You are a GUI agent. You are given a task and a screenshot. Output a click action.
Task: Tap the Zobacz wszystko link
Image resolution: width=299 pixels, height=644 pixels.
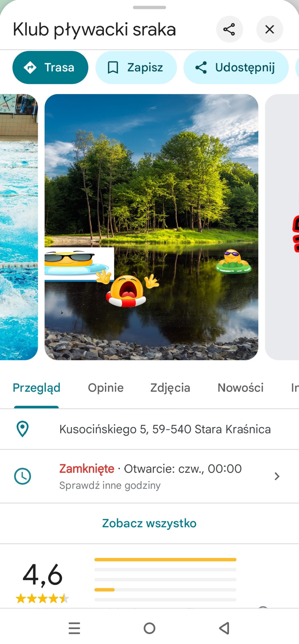[149, 523]
